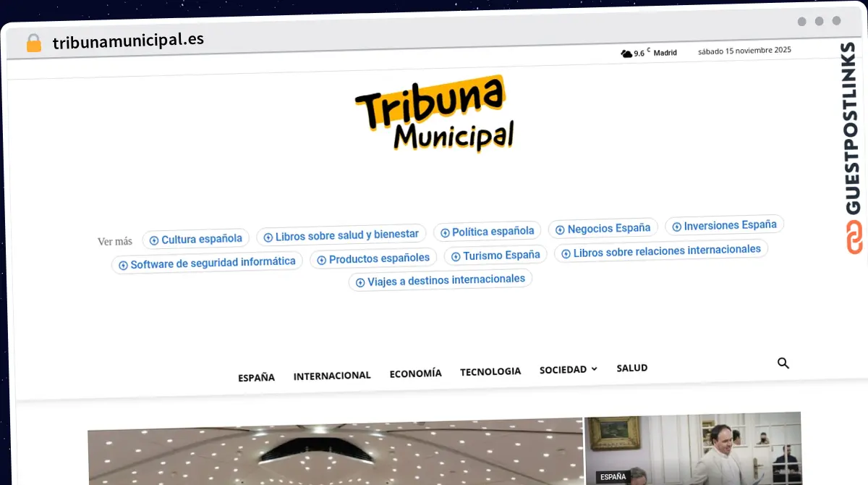
Task: Click plus icon beside Libros sobre salud y bienestar
Action: tap(268, 237)
